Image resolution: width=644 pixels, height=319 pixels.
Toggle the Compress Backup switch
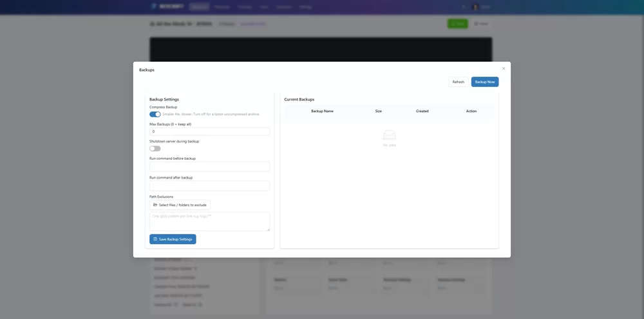155,114
